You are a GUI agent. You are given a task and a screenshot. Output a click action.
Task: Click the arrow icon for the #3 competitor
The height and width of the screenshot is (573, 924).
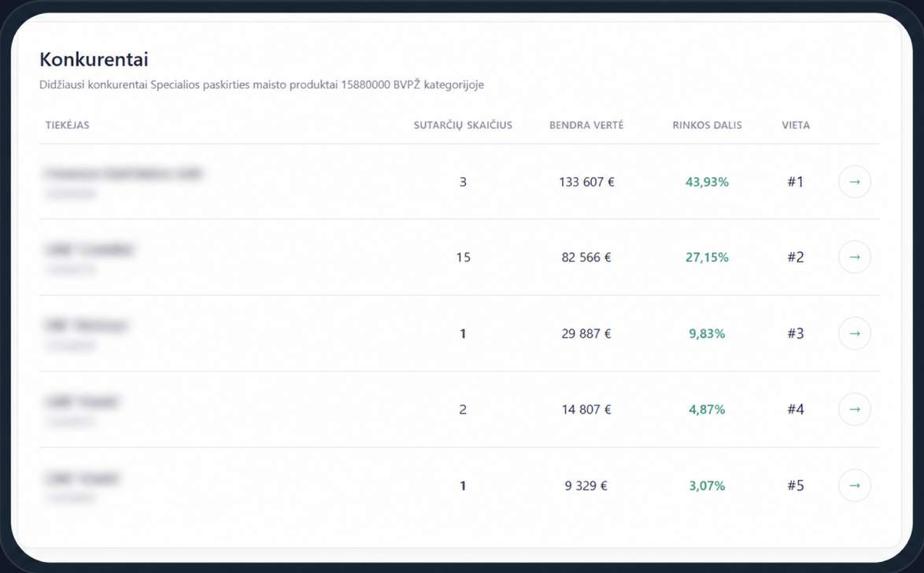coord(855,334)
